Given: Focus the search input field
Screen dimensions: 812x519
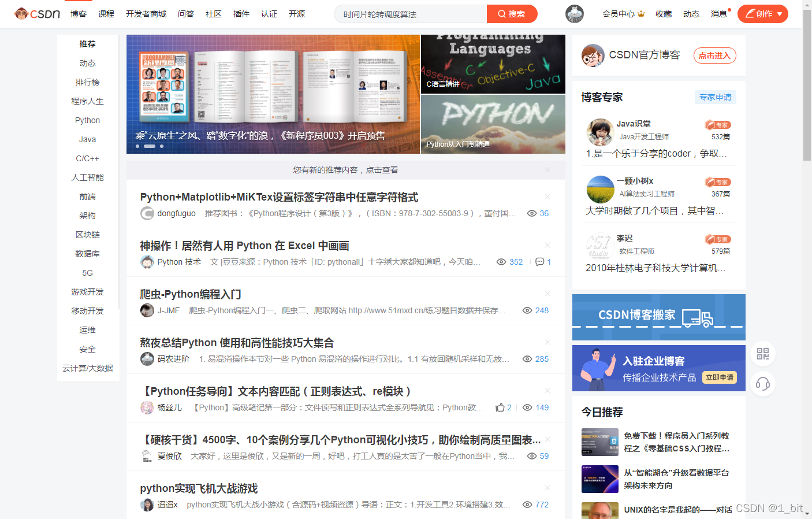Looking at the screenshot, I should (411, 14).
